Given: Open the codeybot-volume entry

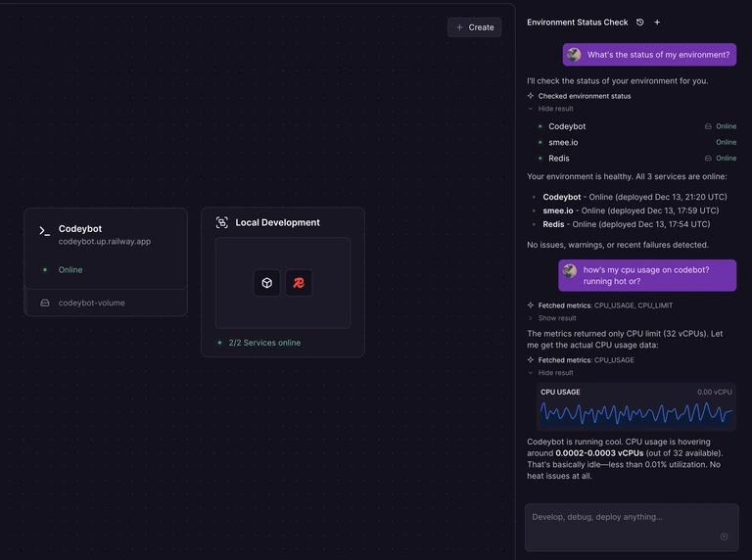Looking at the screenshot, I should coord(106,303).
